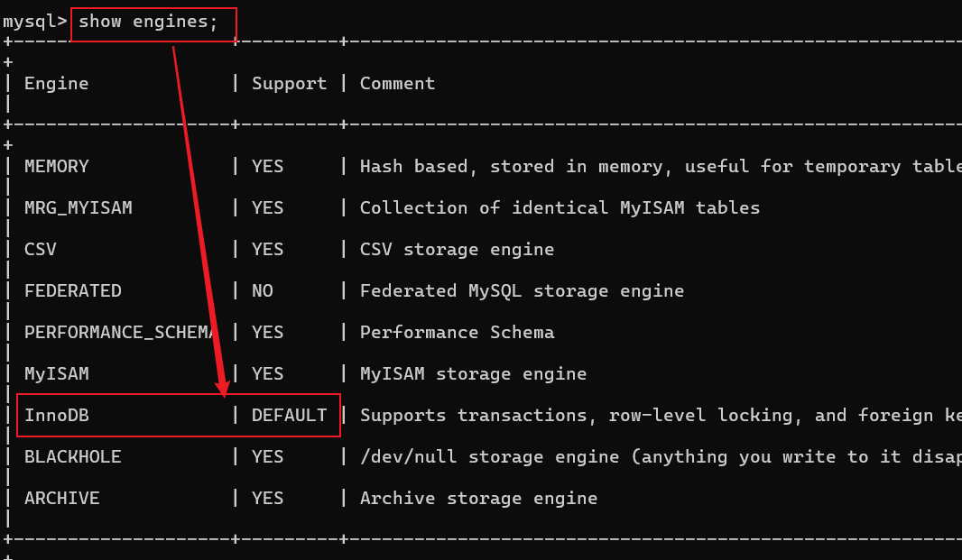The width and height of the screenshot is (962, 560).
Task: Click the NO support value for FEDERATED
Action: (262, 290)
